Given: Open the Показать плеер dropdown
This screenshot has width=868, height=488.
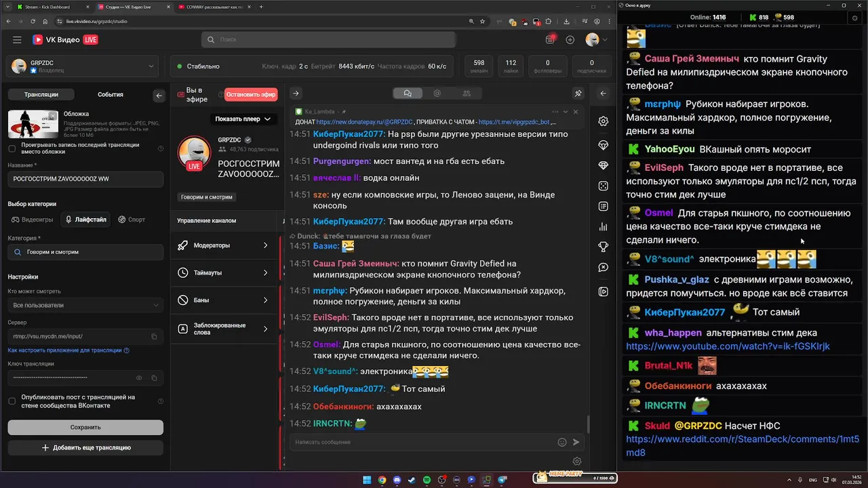Looking at the screenshot, I should pos(243,119).
